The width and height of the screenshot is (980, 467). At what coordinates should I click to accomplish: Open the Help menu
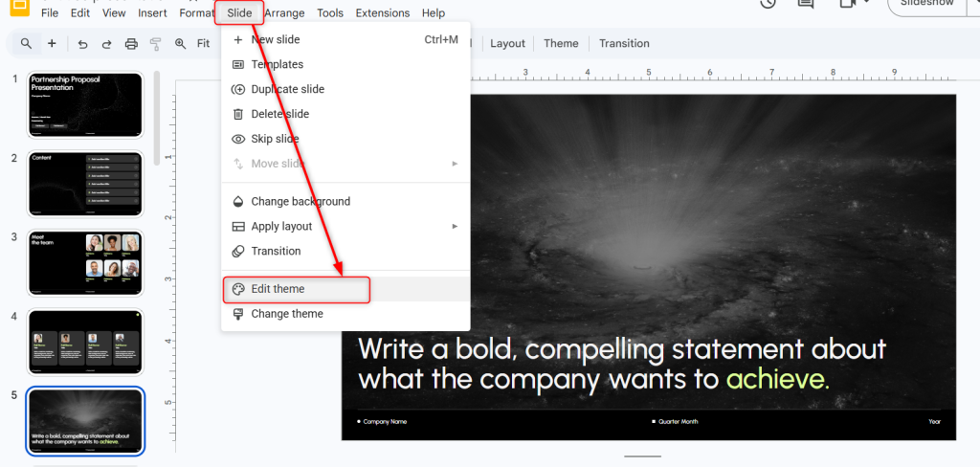click(x=434, y=12)
